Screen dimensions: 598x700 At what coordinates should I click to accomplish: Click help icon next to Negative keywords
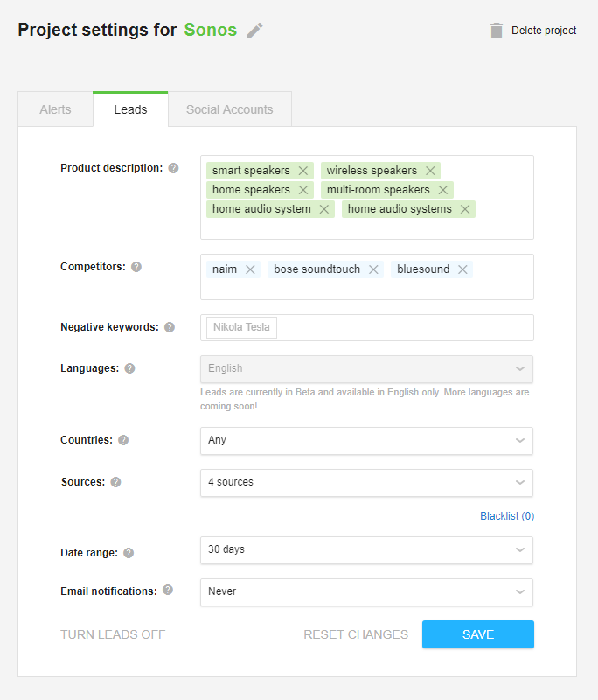(x=170, y=327)
